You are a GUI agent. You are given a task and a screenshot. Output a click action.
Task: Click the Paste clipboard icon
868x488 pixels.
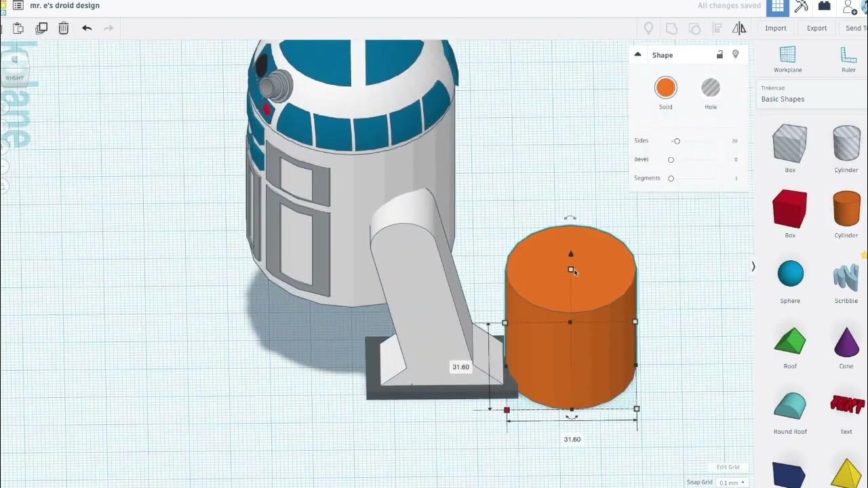[18, 28]
